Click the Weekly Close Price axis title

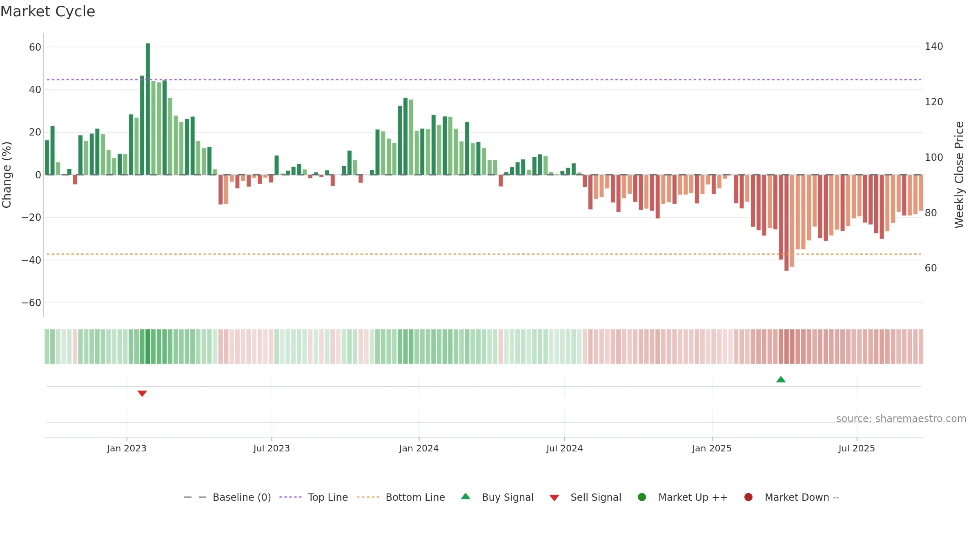tap(959, 175)
